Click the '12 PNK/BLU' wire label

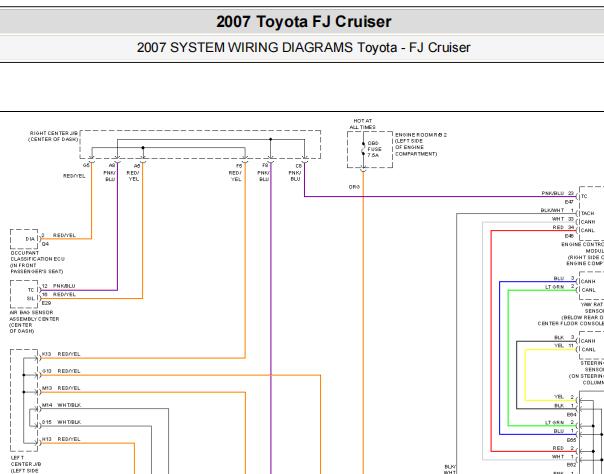click(59, 286)
